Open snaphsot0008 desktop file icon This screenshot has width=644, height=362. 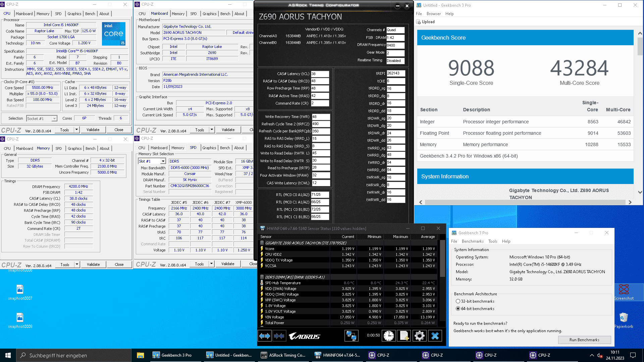point(20,317)
